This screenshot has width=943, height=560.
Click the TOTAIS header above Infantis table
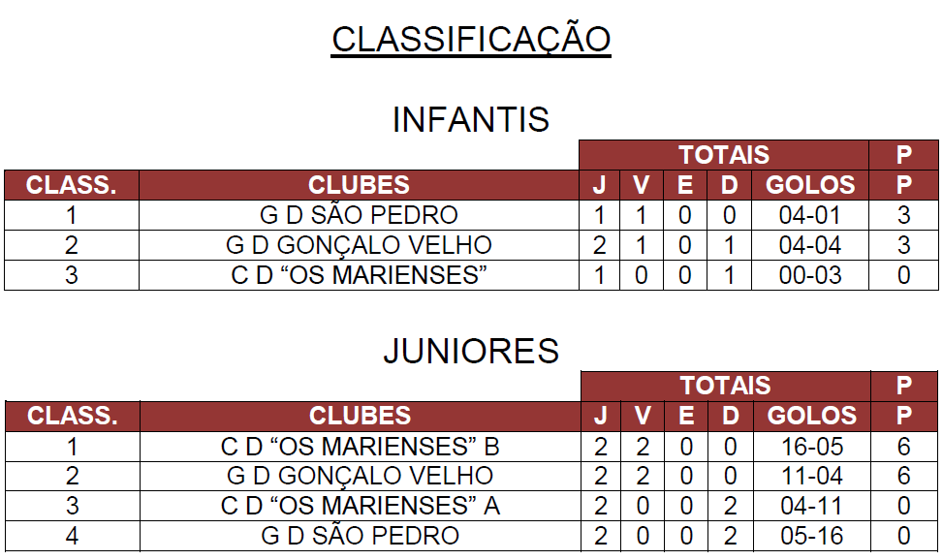coord(723,155)
